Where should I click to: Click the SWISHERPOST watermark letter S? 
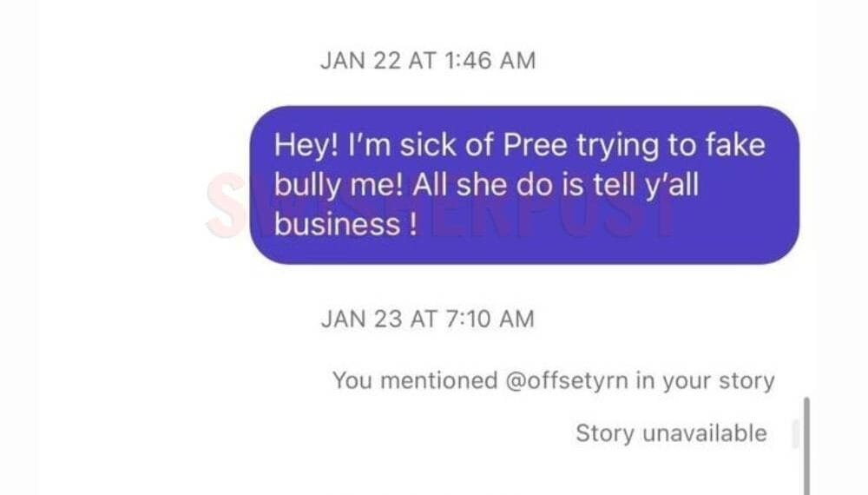click(224, 206)
